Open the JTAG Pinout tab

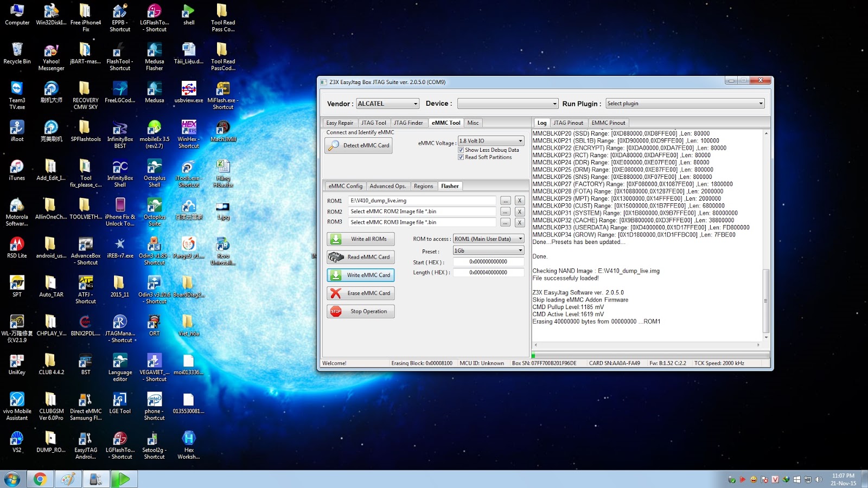[568, 123]
